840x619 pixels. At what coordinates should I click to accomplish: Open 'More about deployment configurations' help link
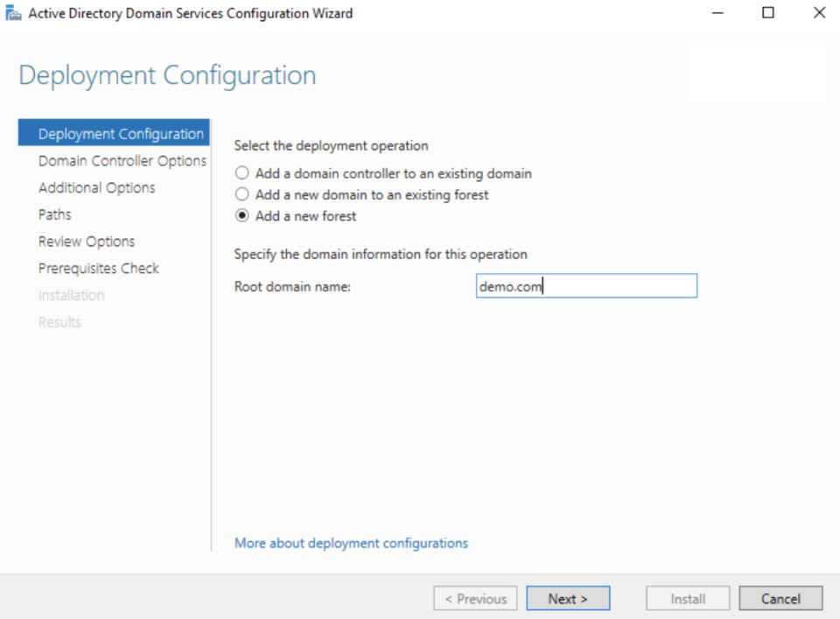coord(351,543)
